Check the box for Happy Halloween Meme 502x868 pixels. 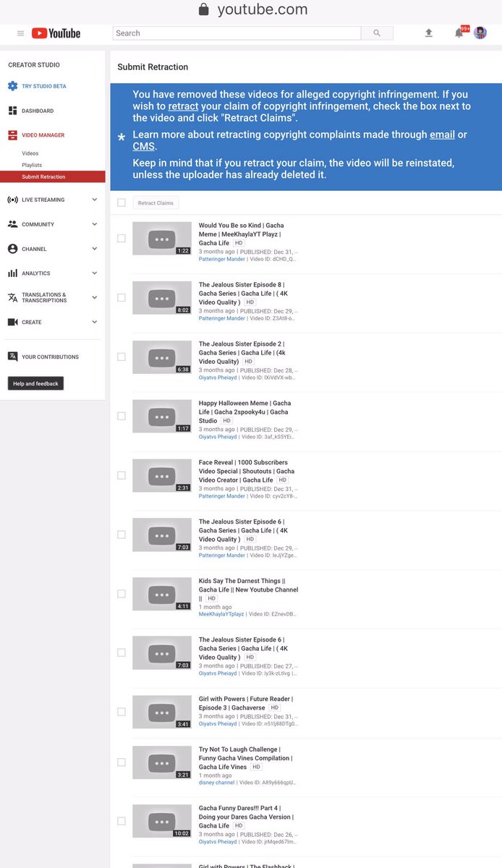click(122, 416)
